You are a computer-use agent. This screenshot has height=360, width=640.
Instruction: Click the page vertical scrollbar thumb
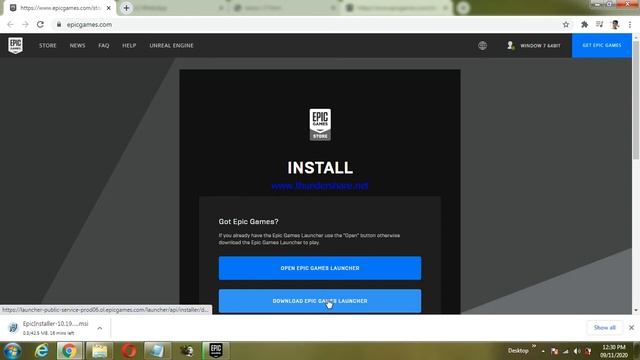pos(636,100)
